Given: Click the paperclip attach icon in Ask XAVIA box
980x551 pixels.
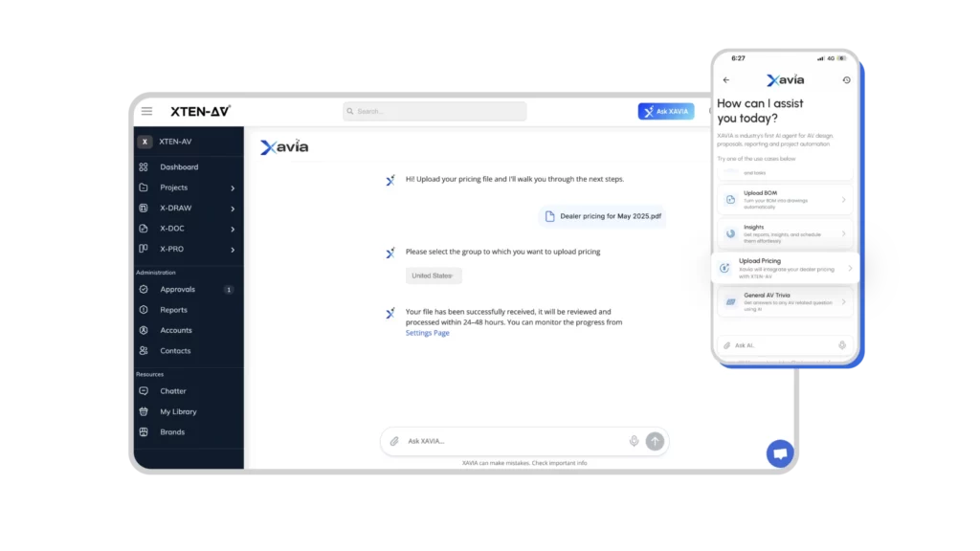Looking at the screenshot, I should [x=394, y=442].
